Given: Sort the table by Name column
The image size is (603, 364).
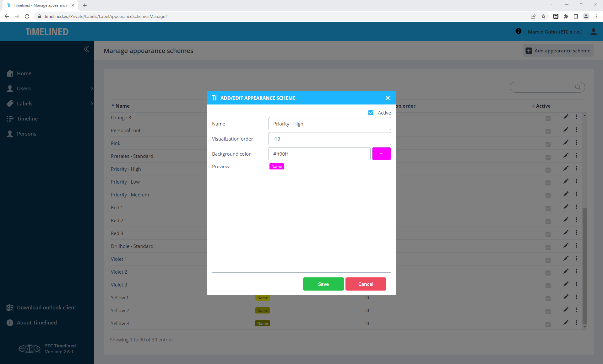Looking at the screenshot, I should tap(122, 106).
